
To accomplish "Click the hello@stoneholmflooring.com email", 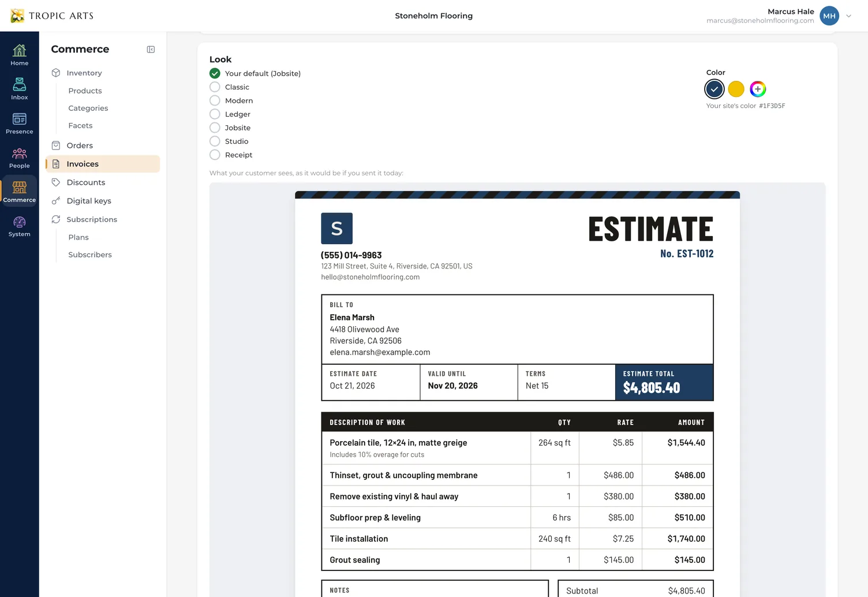I will coord(371,277).
